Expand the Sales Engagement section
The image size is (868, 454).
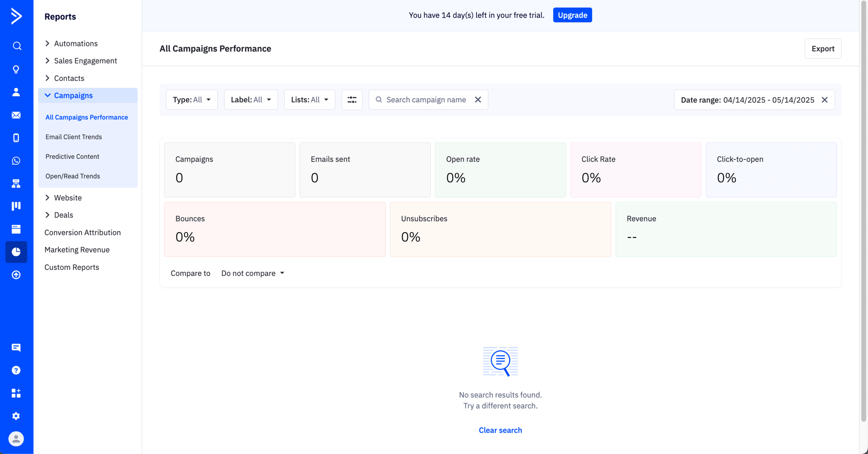tap(81, 61)
